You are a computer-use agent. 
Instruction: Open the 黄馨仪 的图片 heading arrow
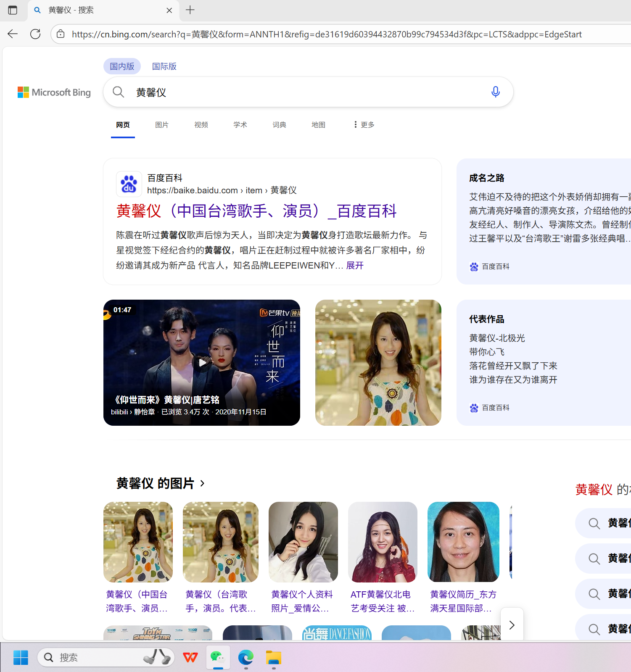[202, 483]
